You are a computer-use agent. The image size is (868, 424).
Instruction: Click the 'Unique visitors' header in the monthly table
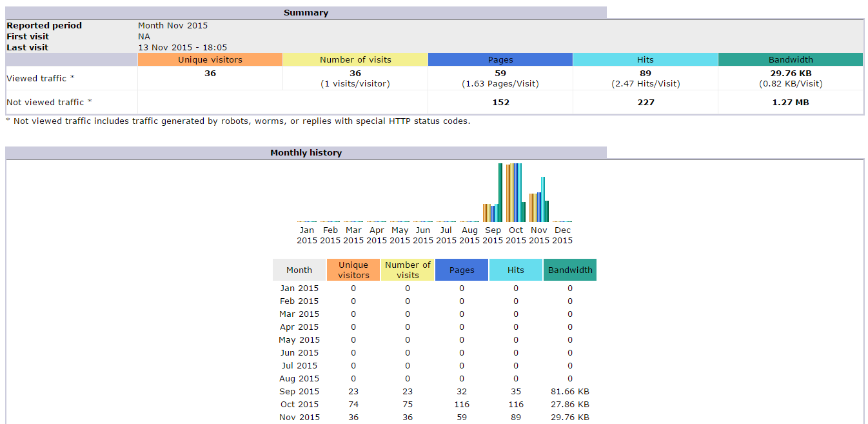click(353, 270)
